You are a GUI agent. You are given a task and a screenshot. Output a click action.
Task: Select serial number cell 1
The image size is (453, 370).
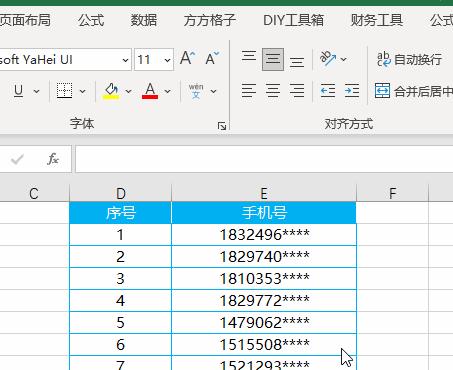120,235
